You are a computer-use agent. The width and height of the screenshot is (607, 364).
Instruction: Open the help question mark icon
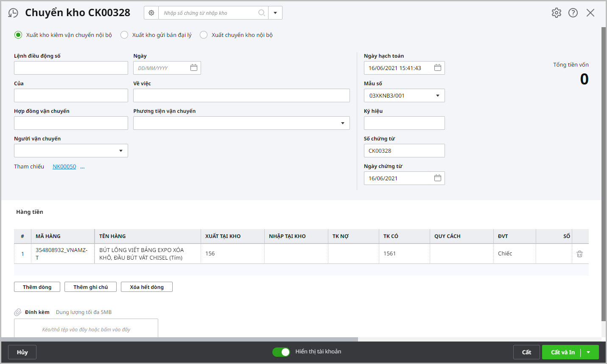(573, 13)
